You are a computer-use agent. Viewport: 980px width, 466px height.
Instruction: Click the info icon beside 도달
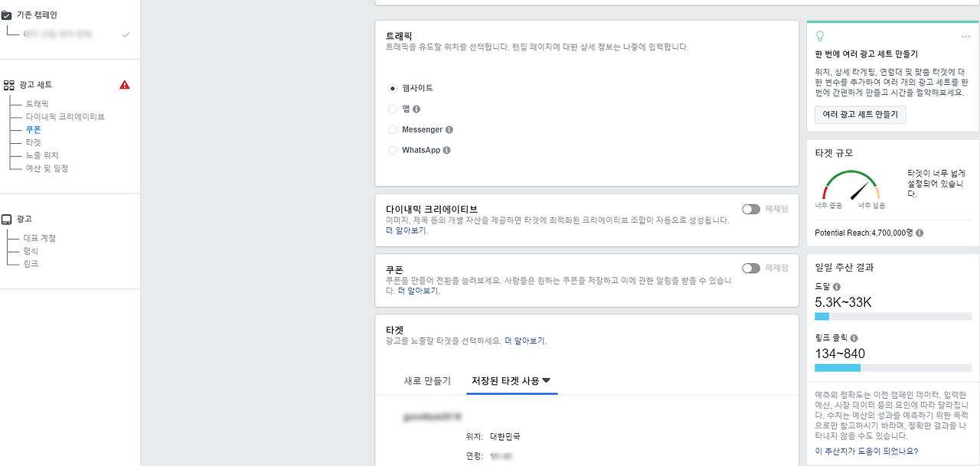point(839,285)
